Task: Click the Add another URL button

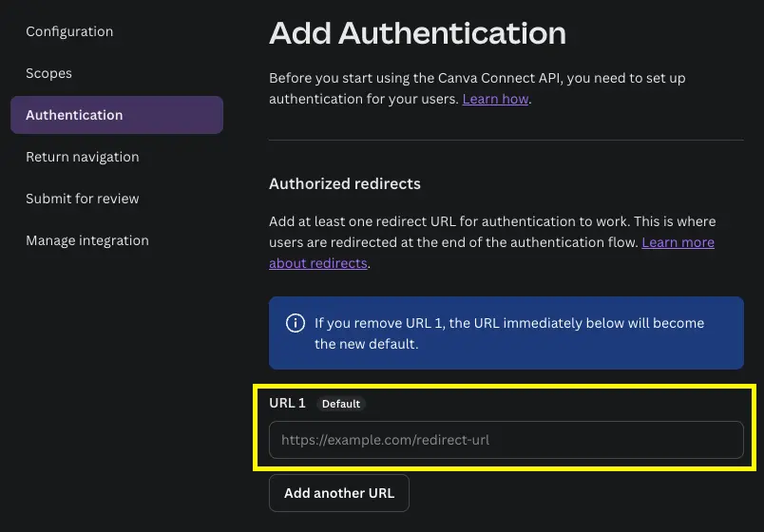Action: click(339, 493)
